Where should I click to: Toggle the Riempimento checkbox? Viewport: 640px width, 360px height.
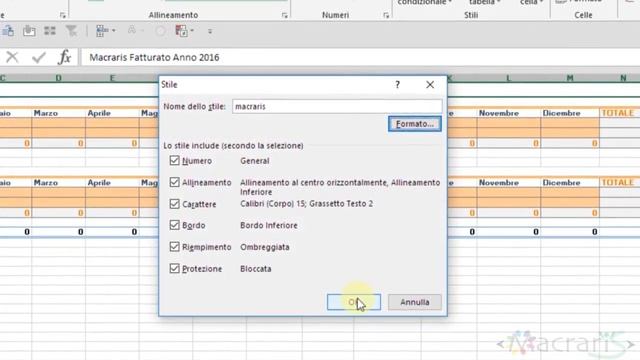click(x=174, y=247)
